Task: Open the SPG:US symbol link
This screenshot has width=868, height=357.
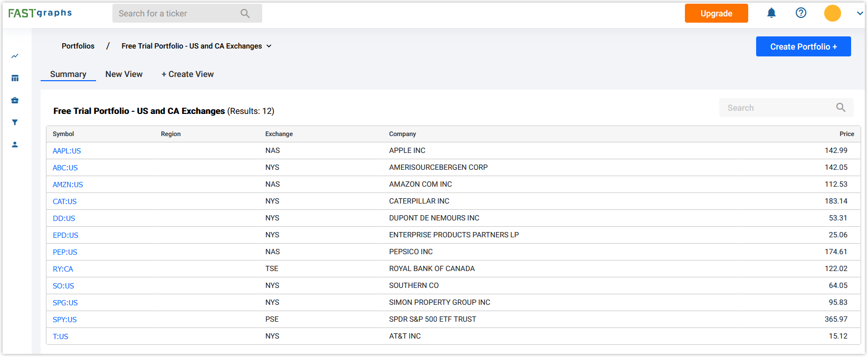Action: click(x=65, y=303)
